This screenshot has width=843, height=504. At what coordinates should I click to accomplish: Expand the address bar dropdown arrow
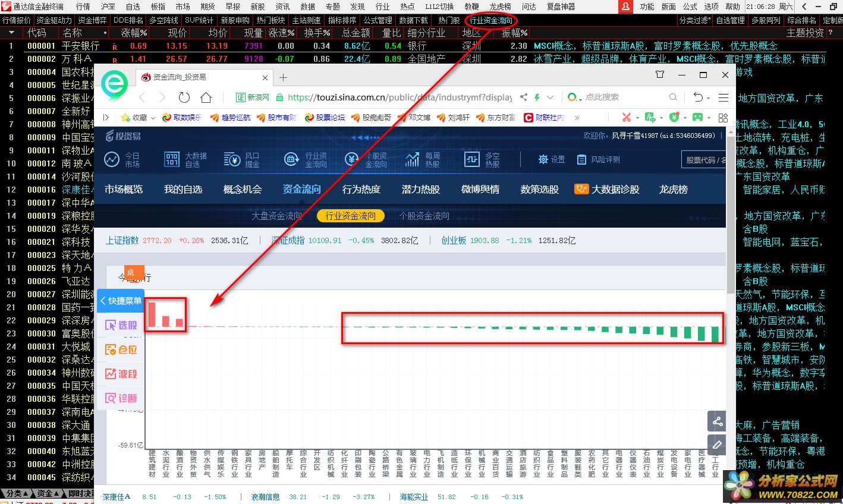(x=551, y=97)
